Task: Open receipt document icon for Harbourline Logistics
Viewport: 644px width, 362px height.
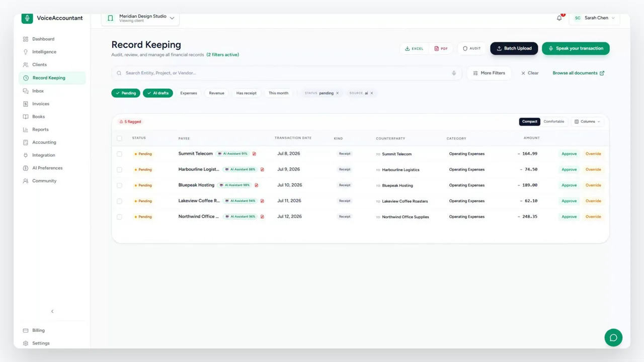Action: (x=262, y=169)
